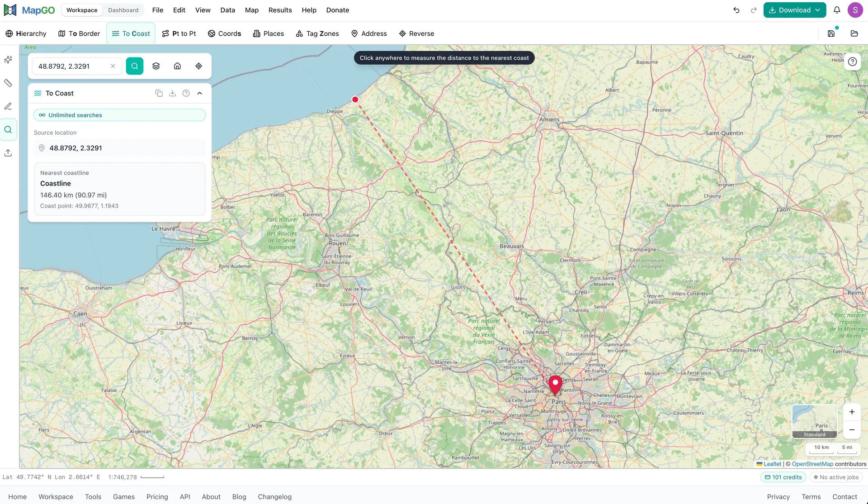Click the home view icon
Viewport: 868px width, 504px height.
[177, 66]
